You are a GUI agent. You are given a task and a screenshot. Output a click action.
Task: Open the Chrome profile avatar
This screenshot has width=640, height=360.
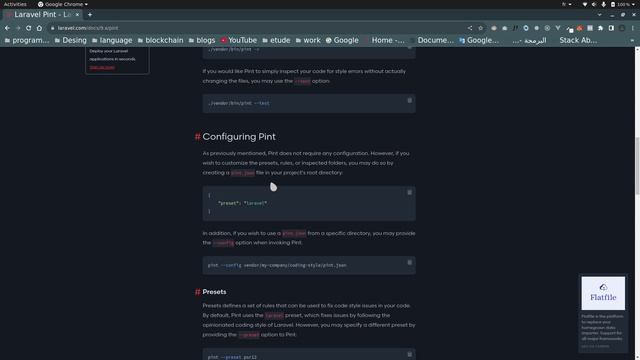pos(622,28)
